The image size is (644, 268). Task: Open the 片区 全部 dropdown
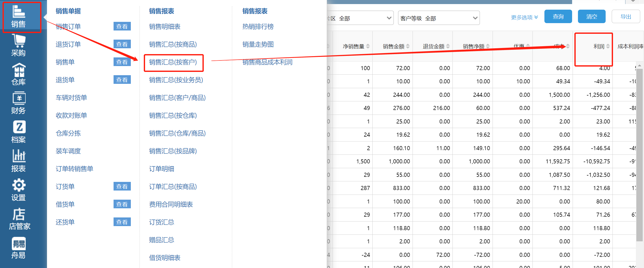[x=360, y=18]
